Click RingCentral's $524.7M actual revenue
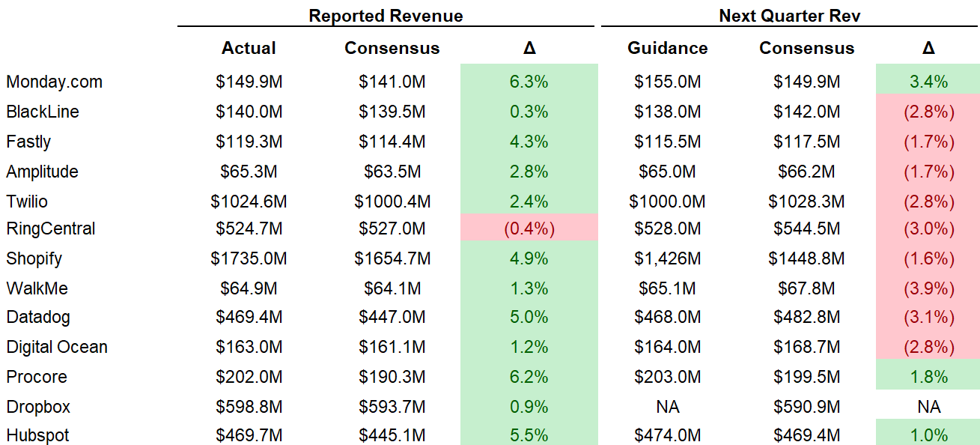This screenshot has width=980, height=445. tap(249, 228)
